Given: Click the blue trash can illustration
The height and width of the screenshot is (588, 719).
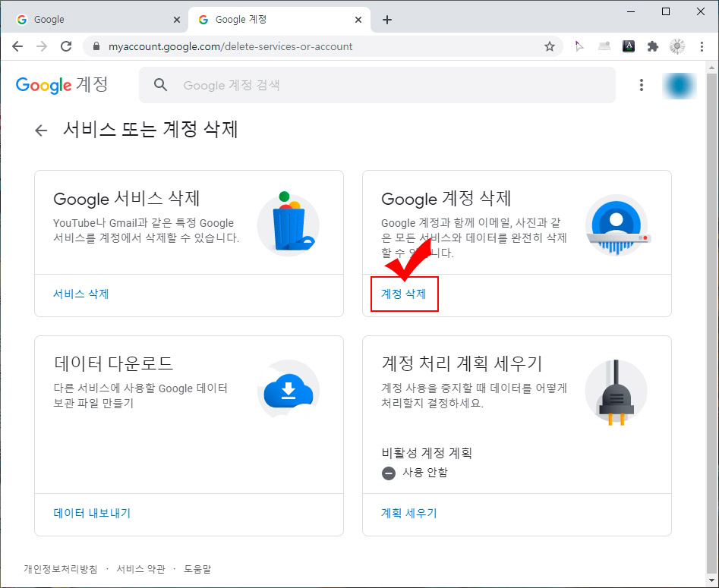Looking at the screenshot, I should [288, 224].
